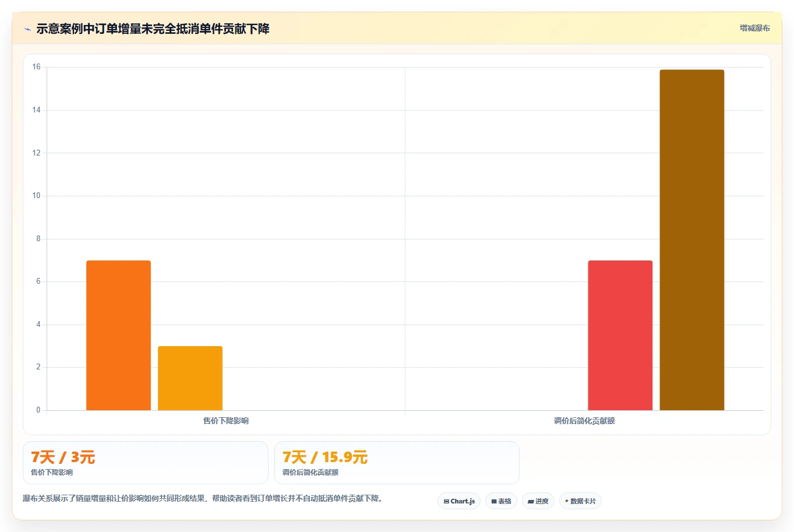
Task: Click the 7天 / 15.9元 data card value
Action: coord(325,457)
